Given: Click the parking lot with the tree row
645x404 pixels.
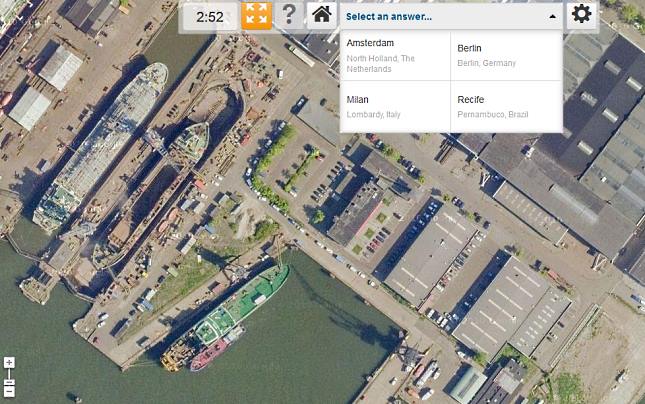Looking at the screenshot, I should coord(300,169).
